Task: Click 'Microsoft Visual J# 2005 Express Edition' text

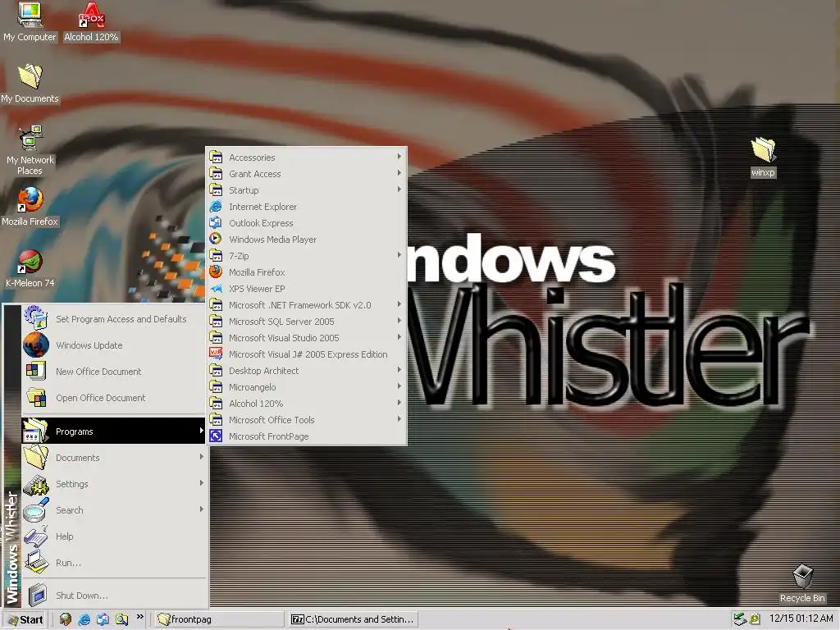Action: tap(308, 354)
